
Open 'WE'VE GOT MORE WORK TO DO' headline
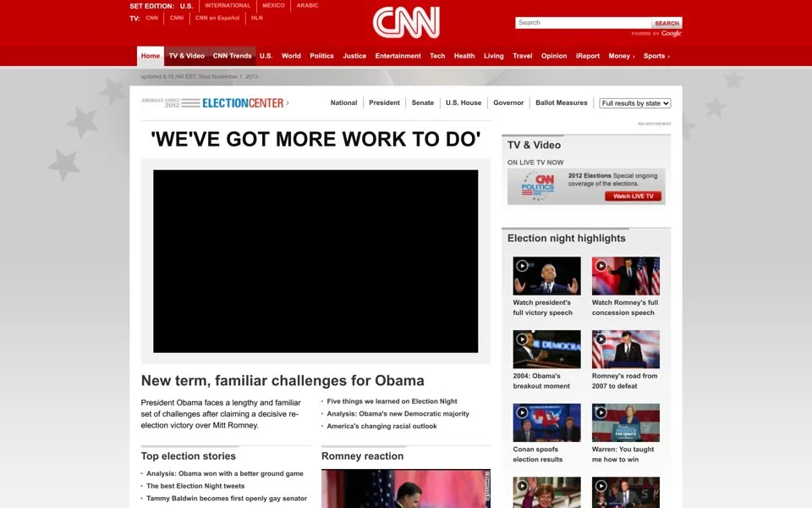315,139
